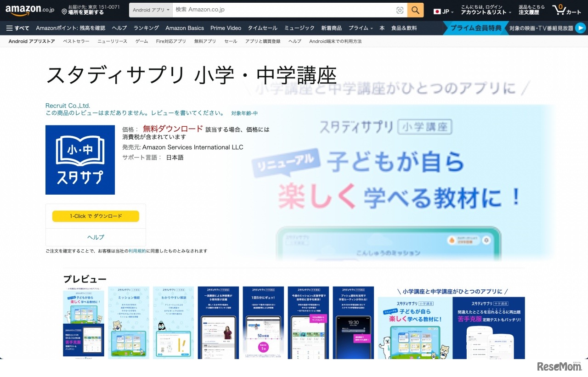Open the shopping cart icon
This screenshot has width=588, height=377.
point(561,9)
